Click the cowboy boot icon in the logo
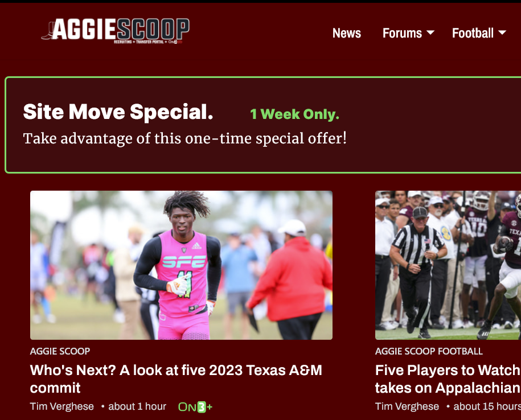The image size is (521, 420). click(48, 31)
